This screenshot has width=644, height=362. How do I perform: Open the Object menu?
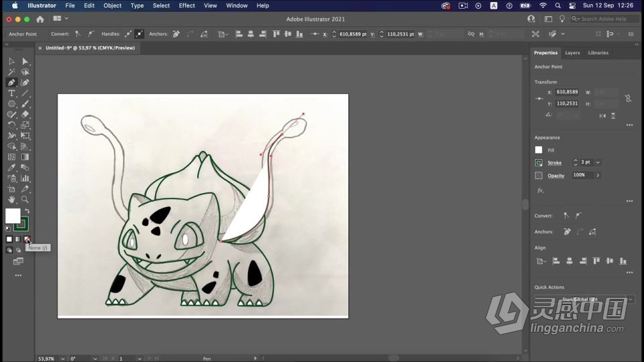pyautogui.click(x=112, y=6)
